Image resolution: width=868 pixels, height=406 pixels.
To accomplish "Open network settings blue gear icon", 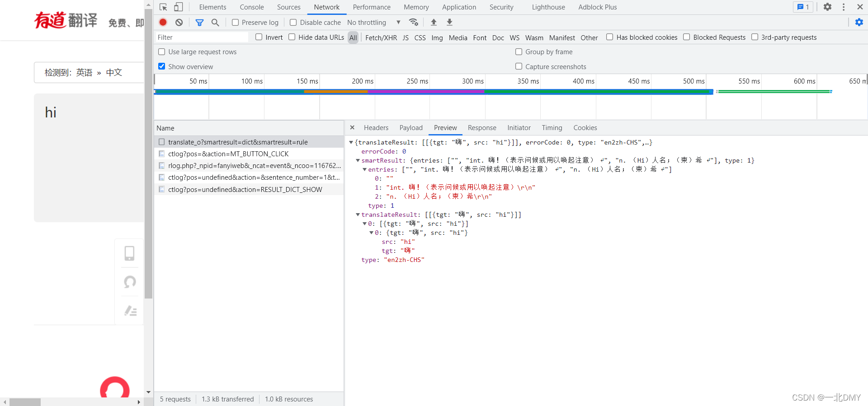I will (859, 22).
